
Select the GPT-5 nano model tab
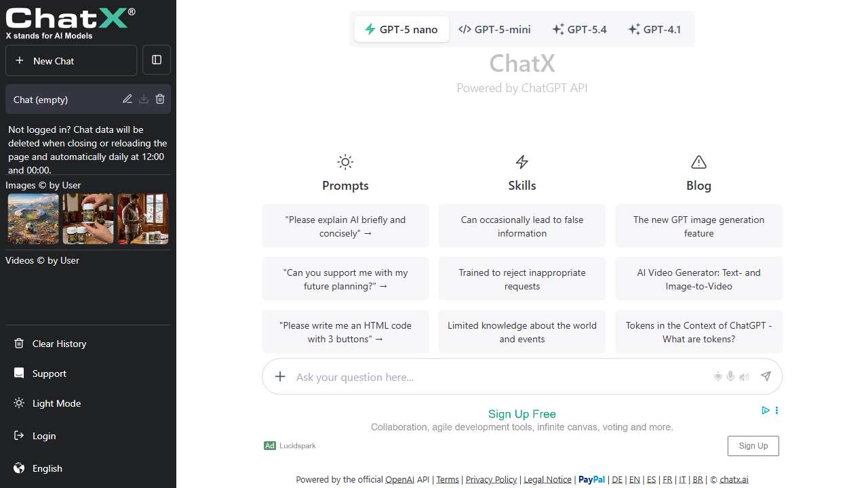click(x=401, y=29)
